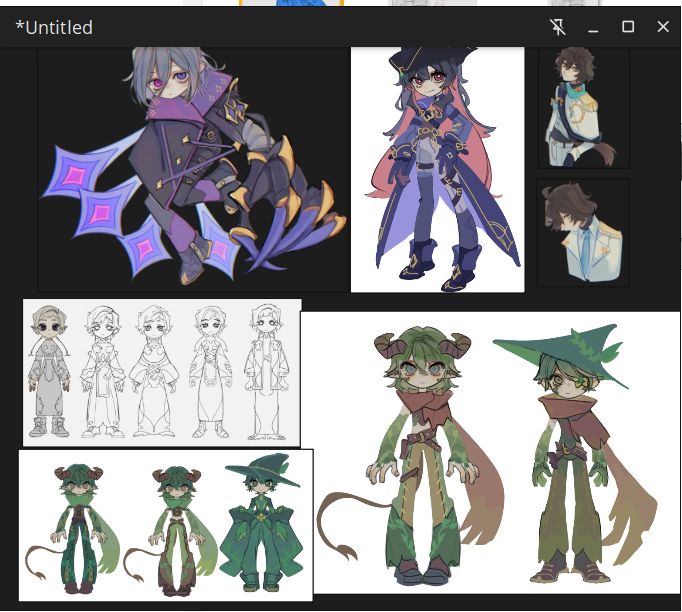
Task: Select the grayscale outfit lineart sheet image
Action: tap(162, 372)
